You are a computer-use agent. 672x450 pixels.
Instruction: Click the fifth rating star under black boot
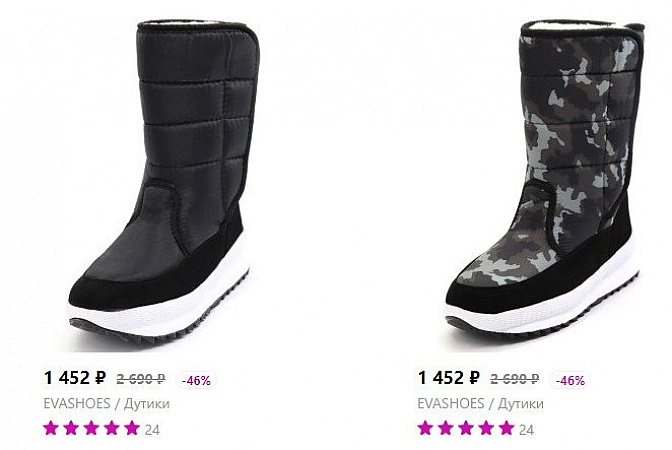(132, 429)
